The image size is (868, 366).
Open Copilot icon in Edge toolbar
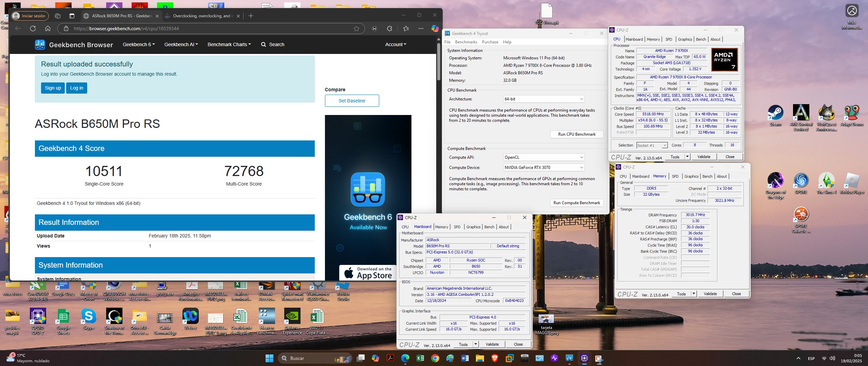[x=435, y=28]
